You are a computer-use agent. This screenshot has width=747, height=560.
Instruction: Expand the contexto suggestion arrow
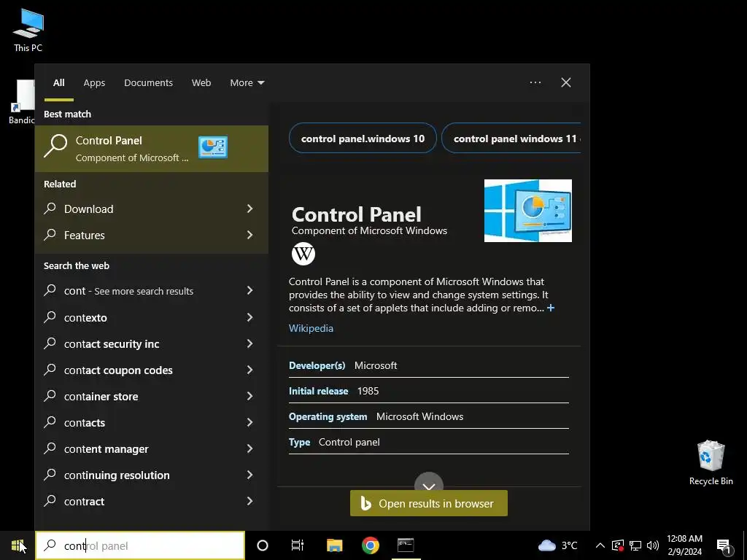[x=249, y=317]
